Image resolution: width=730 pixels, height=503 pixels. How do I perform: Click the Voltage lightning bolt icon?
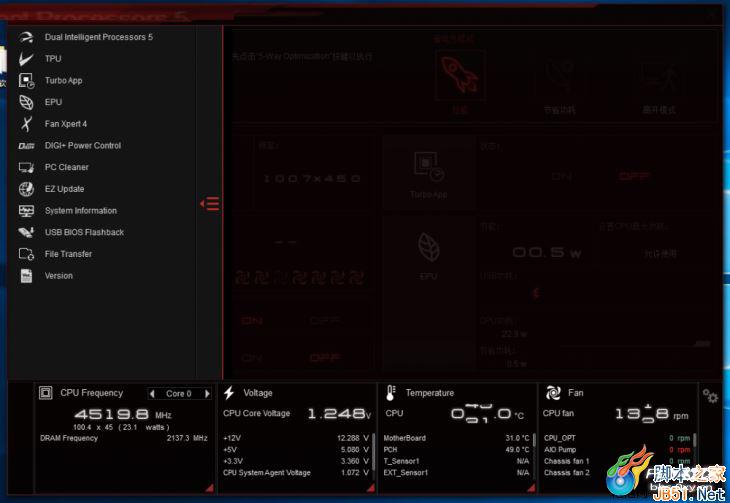click(x=229, y=393)
